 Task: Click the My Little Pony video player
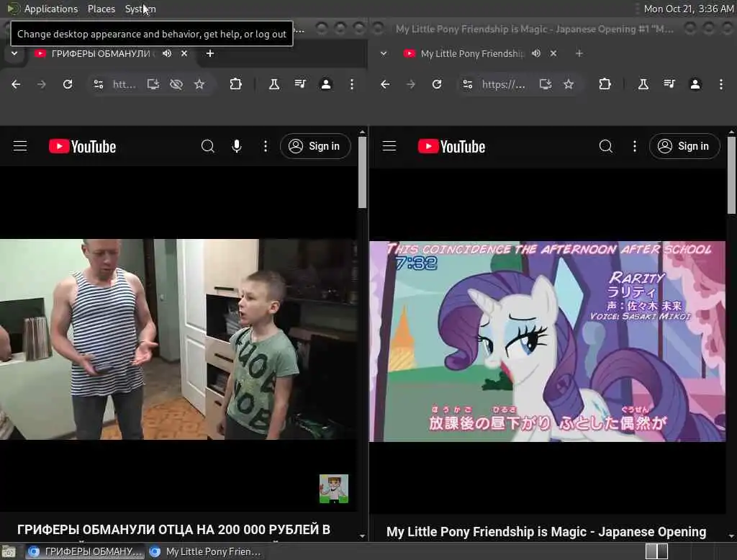548,341
